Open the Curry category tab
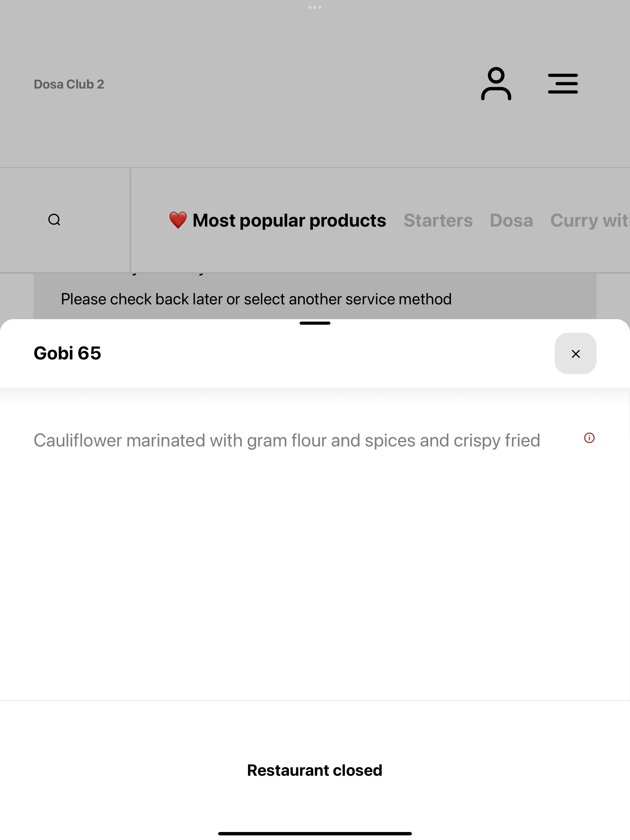The height and width of the screenshot is (840, 630). 590,220
